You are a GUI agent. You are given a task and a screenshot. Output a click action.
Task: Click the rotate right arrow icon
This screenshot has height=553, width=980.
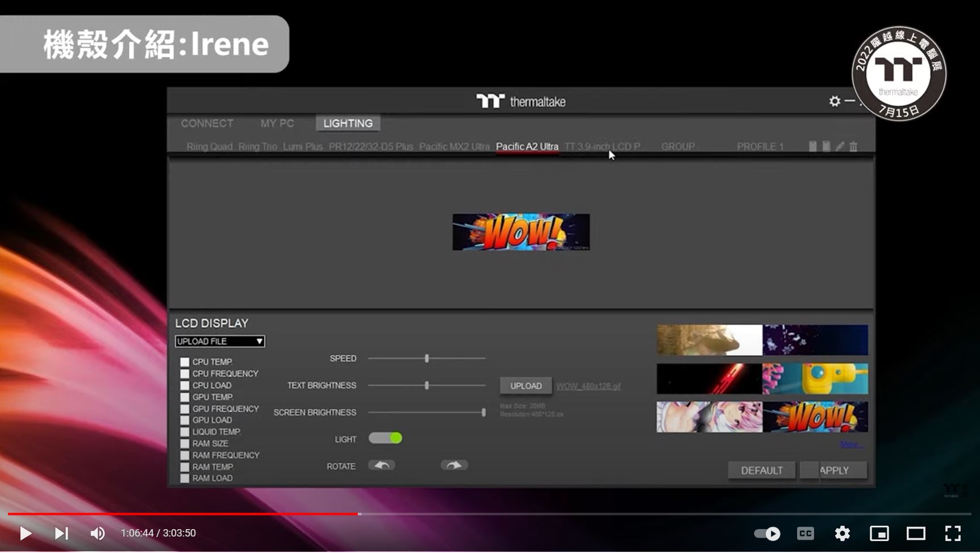tap(454, 465)
